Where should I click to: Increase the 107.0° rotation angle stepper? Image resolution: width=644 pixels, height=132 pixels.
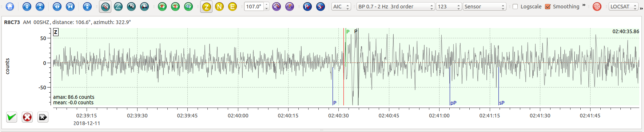267,5
